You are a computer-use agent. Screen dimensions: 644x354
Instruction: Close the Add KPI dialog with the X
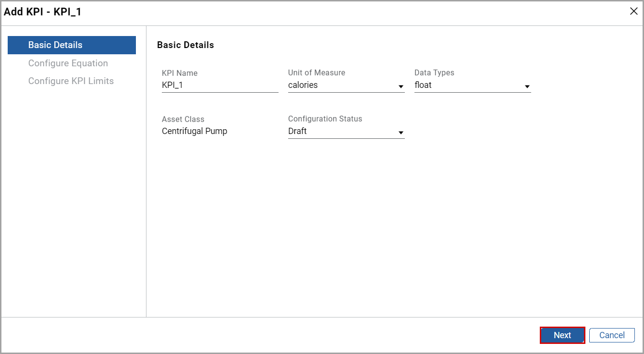click(633, 11)
